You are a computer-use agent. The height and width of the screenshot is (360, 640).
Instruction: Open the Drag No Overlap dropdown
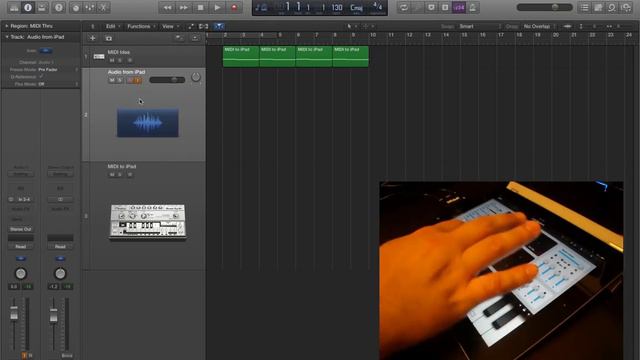click(540, 26)
